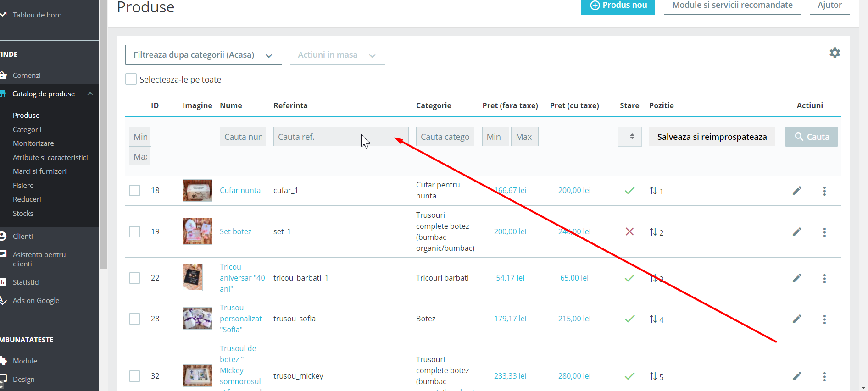Viewport: 868px width, 391px height.
Task: Open the Stare filter selector
Action: tap(629, 137)
